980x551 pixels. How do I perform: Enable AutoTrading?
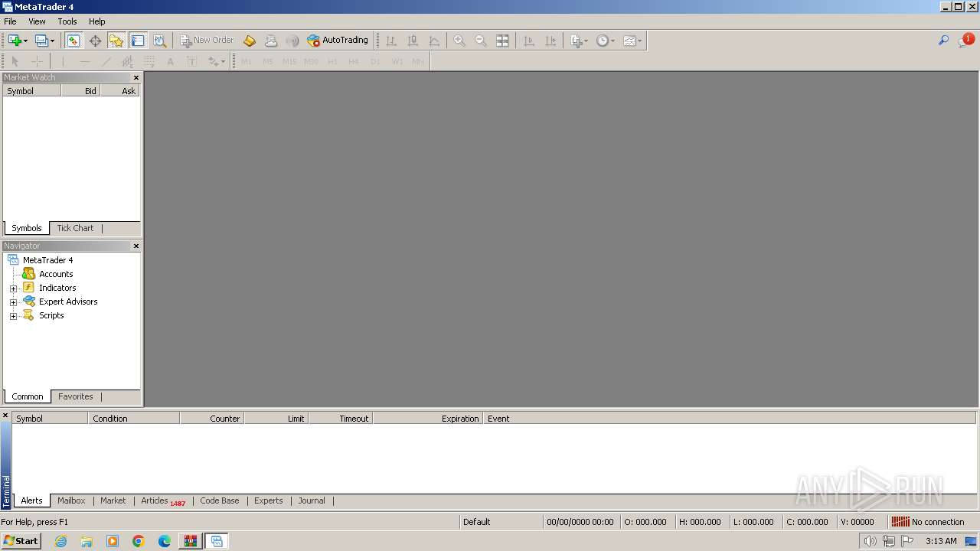[x=338, y=41]
